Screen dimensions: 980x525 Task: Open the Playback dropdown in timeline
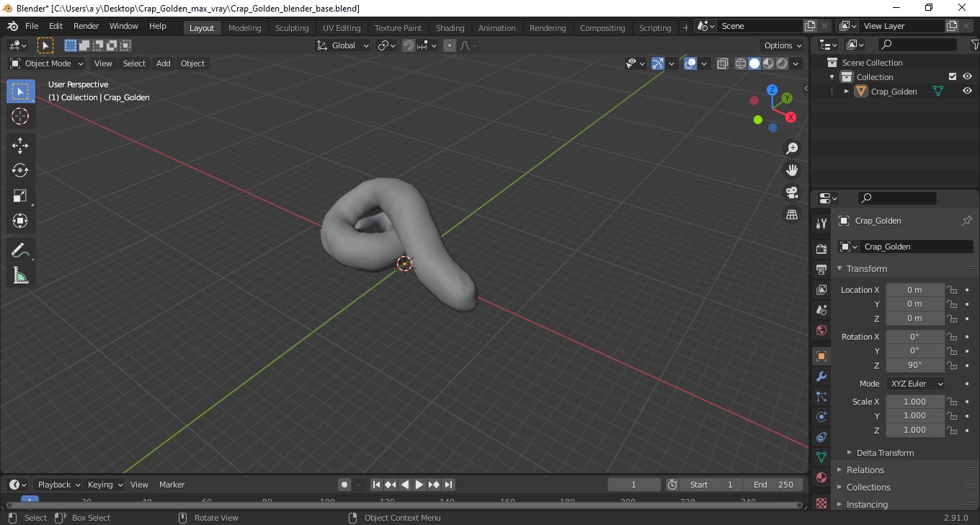tap(58, 485)
